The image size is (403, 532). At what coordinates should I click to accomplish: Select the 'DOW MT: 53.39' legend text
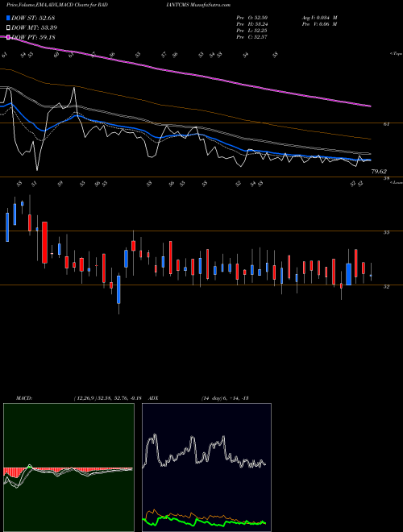tap(35, 28)
